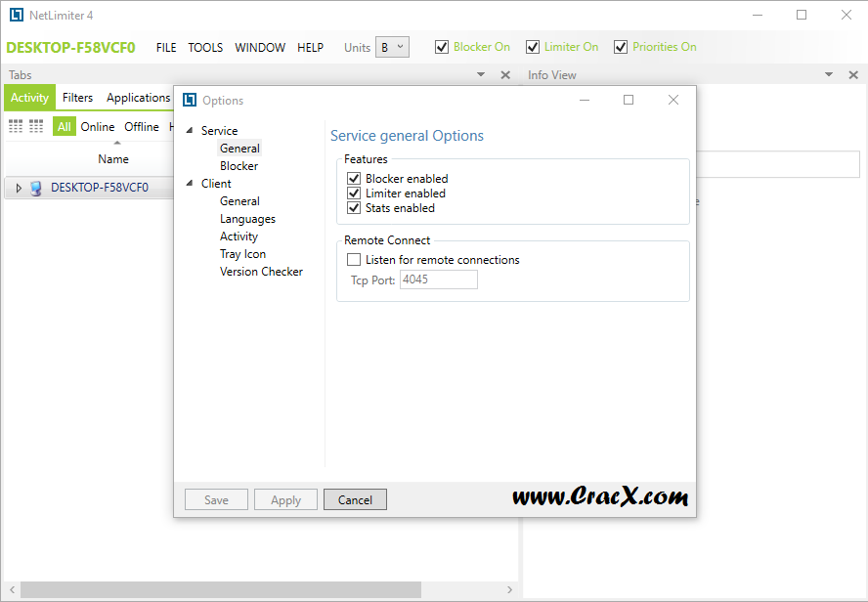The width and height of the screenshot is (868, 602).
Task: Close the Info View panel
Action: click(853, 75)
